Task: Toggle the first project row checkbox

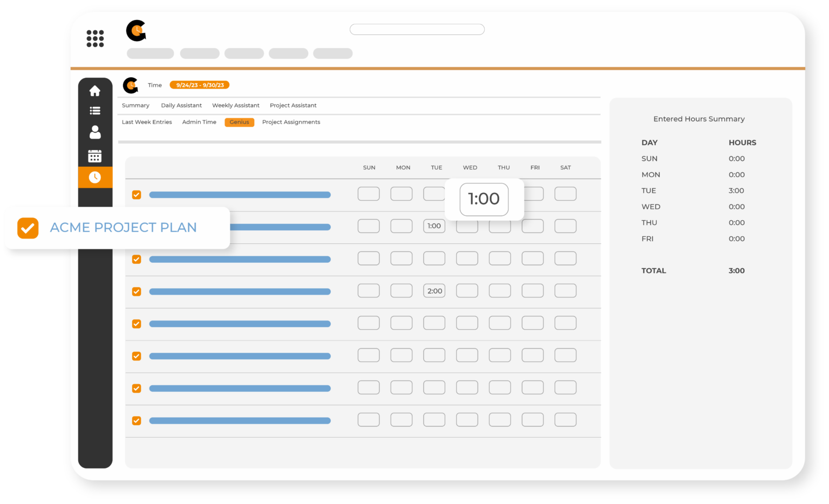Action: [x=137, y=195]
